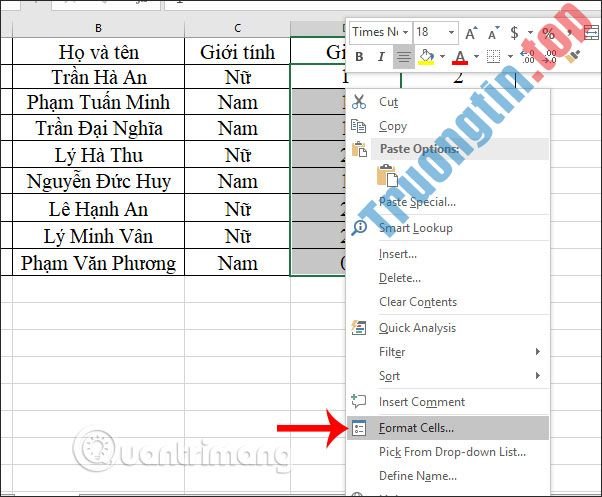The height and width of the screenshot is (497, 602).
Task: Click the Format Cells icon
Action: point(359,428)
